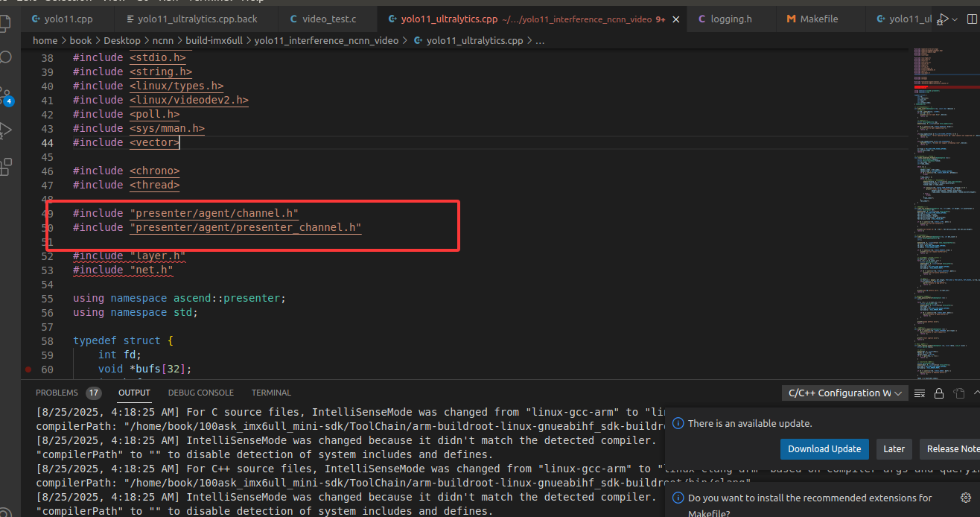Open the Extensions view in activity bar

5,166
